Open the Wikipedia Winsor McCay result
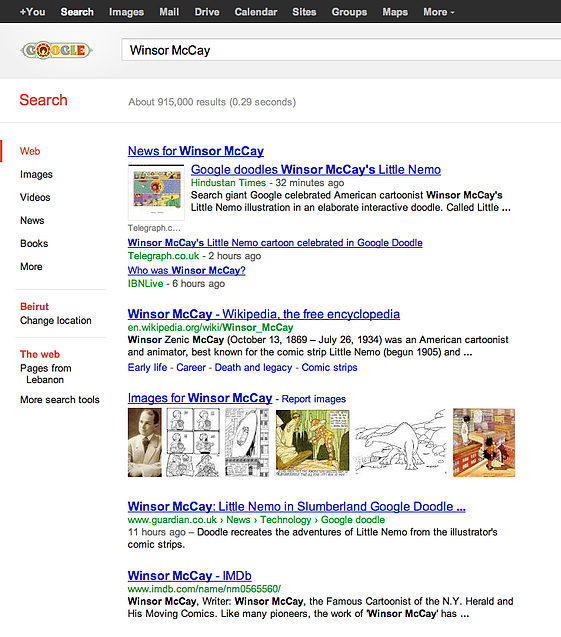Image resolution: width=561 pixels, height=637 pixels. 264,314
